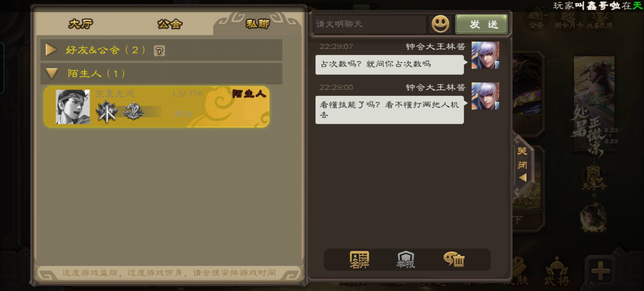Screen dimensions: 644x291
Task: Open the 武将 generals helmet icon
Action: (557, 271)
